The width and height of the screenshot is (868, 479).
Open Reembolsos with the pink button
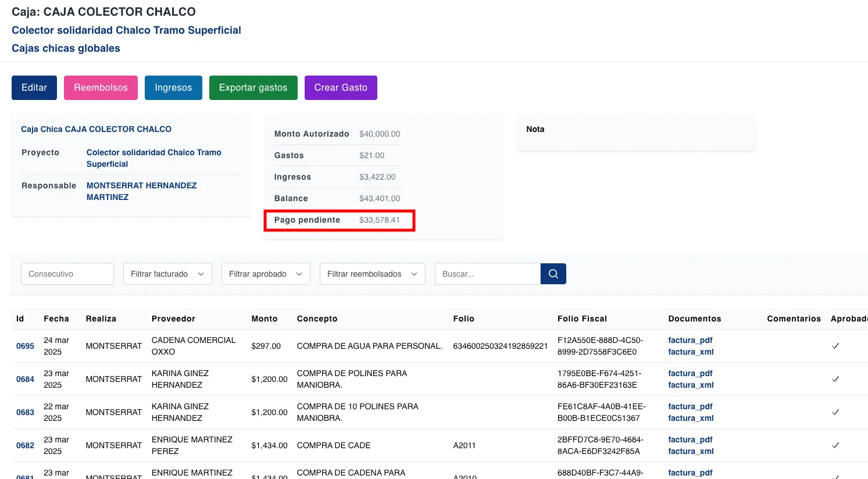(x=101, y=88)
